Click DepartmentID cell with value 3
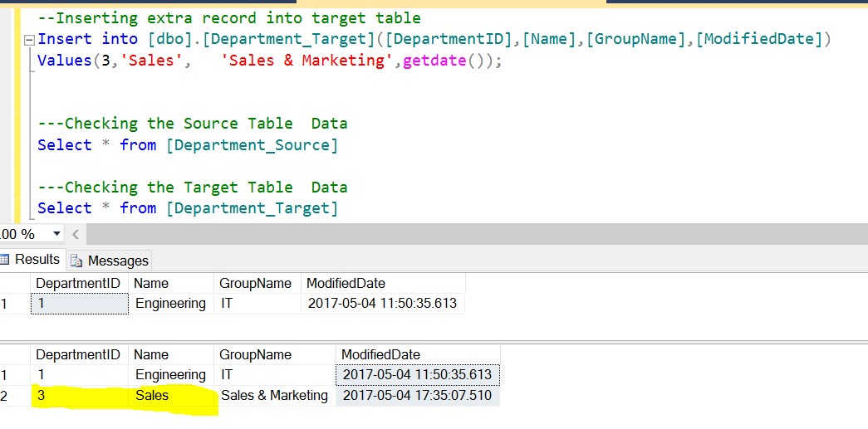This screenshot has width=868, height=429. pos(42,395)
